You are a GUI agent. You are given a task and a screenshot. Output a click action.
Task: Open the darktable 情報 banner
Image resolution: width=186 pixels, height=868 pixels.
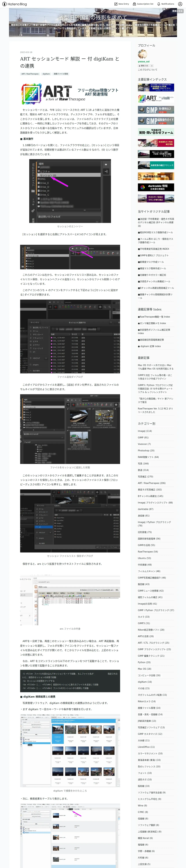[x=156, y=187]
